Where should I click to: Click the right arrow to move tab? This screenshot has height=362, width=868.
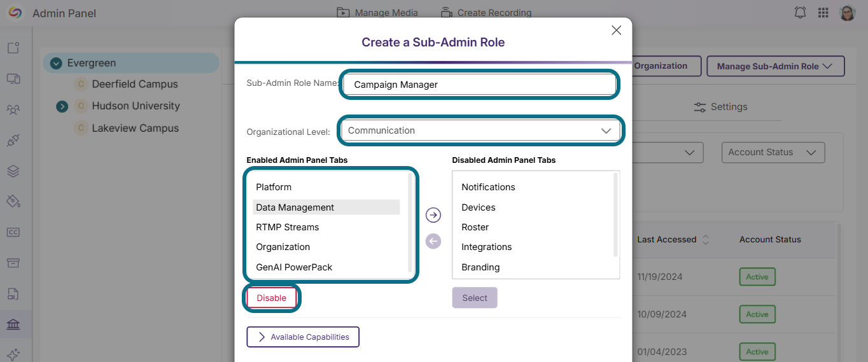[x=433, y=215]
